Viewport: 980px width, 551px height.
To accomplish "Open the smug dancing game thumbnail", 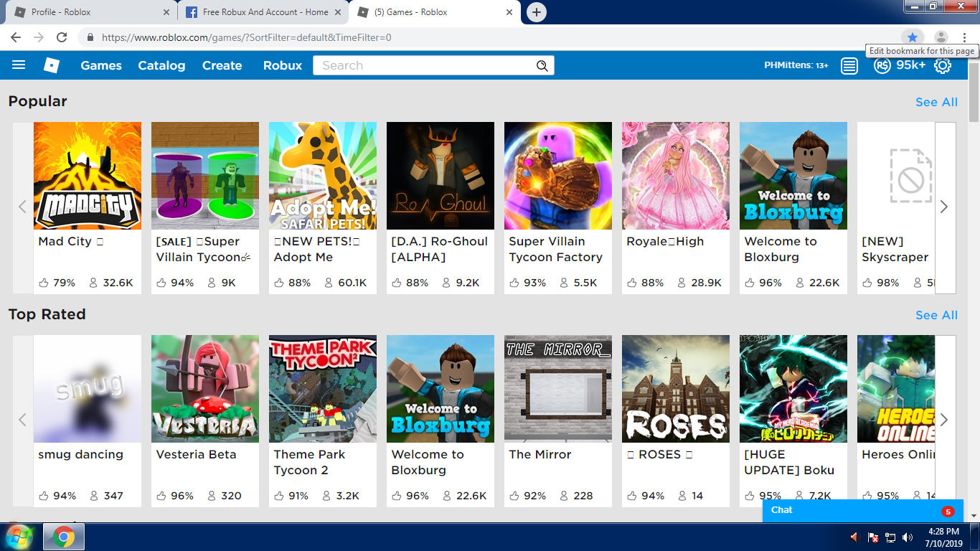I will click(88, 389).
